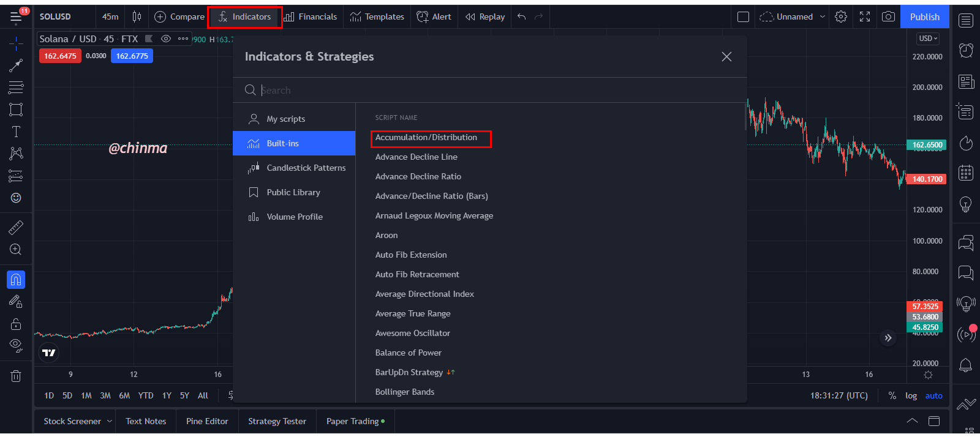Set the 1D date range
Viewport: 980px width, 437px height.
coord(49,395)
